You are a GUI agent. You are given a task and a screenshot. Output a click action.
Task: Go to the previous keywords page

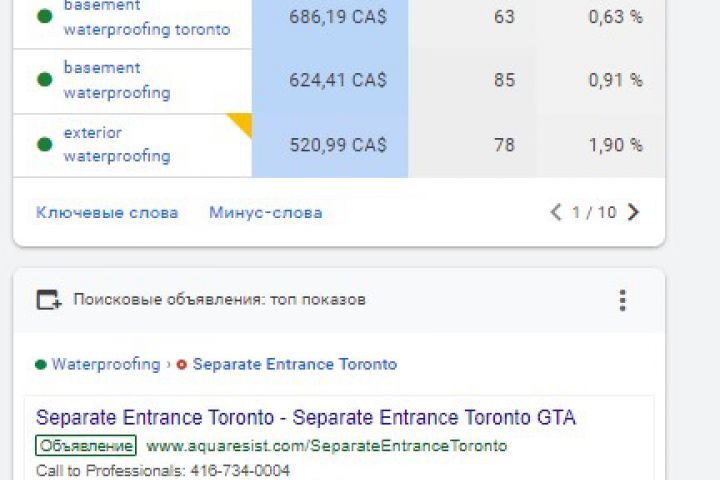click(x=556, y=212)
